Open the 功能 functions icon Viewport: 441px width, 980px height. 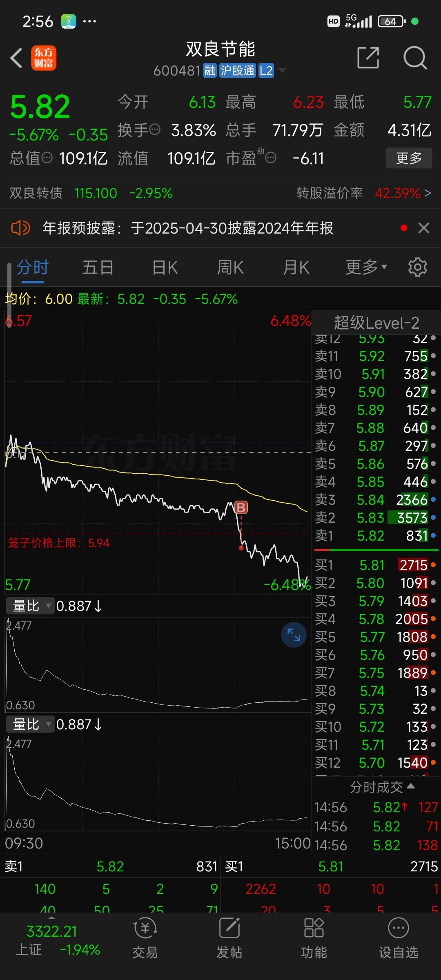pyautogui.click(x=314, y=938)
